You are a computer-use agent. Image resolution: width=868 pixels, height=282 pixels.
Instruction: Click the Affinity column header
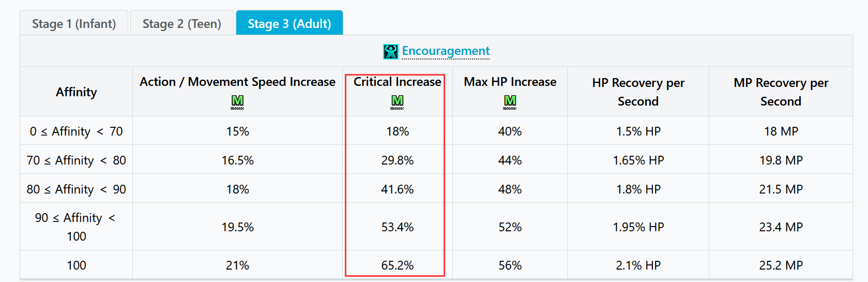77,92
